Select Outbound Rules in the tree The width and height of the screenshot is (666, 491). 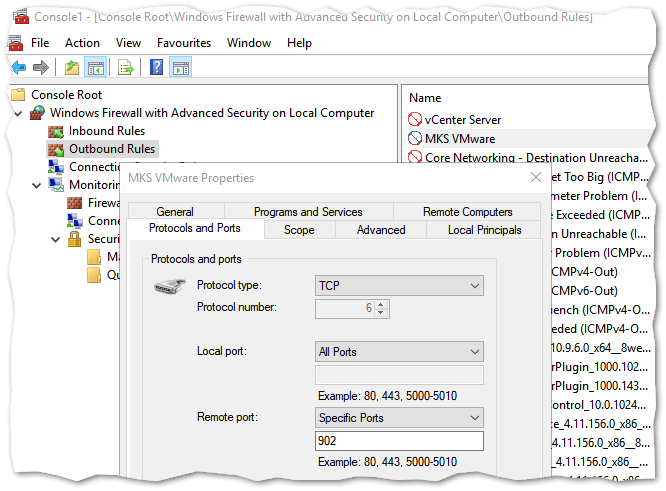[112, 149]
